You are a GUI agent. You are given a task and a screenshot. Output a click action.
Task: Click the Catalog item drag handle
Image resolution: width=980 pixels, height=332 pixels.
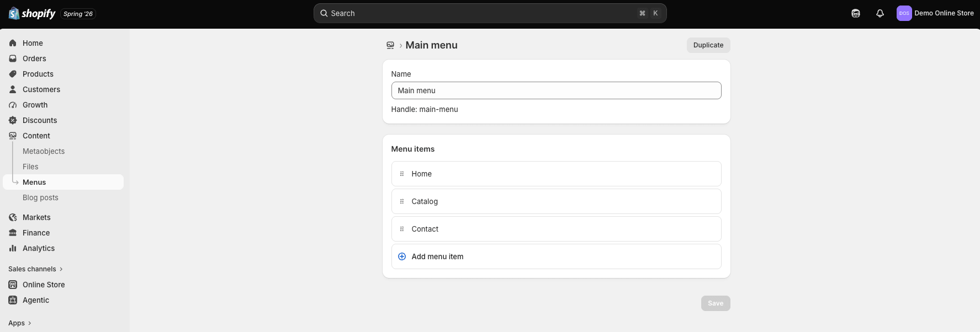[x=402, y=201]
